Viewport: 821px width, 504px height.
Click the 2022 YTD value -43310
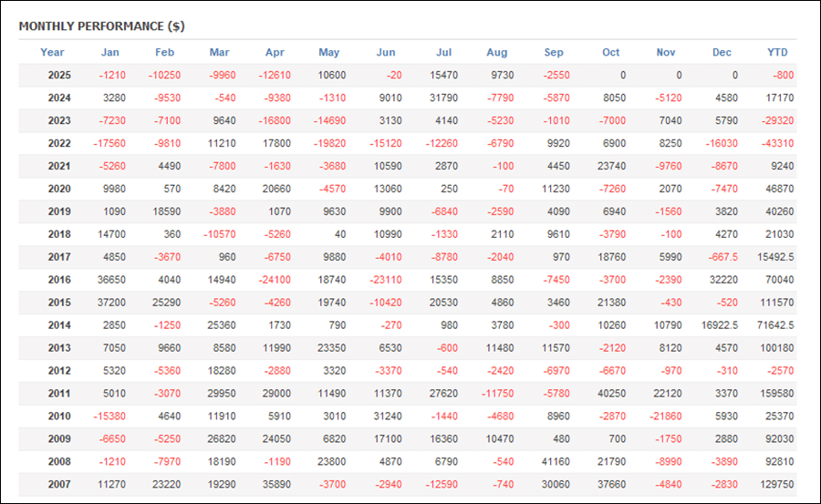(x=776, y=143)
